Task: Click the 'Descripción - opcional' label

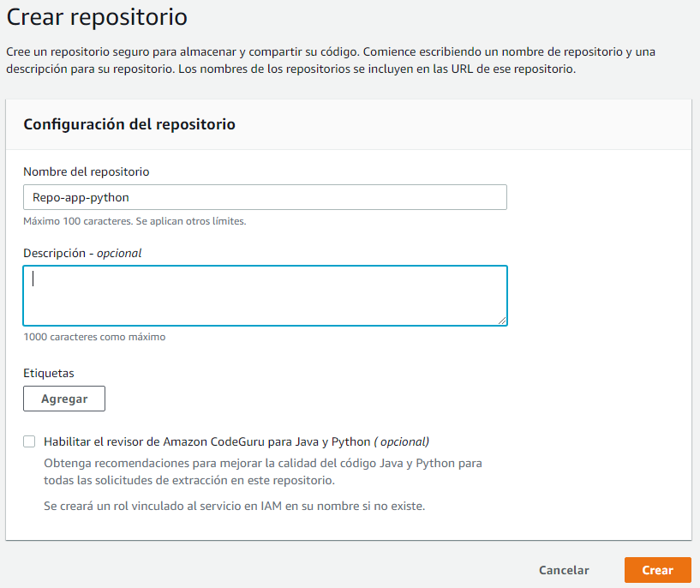Action: pyautogui.click(x=82, y=253)
